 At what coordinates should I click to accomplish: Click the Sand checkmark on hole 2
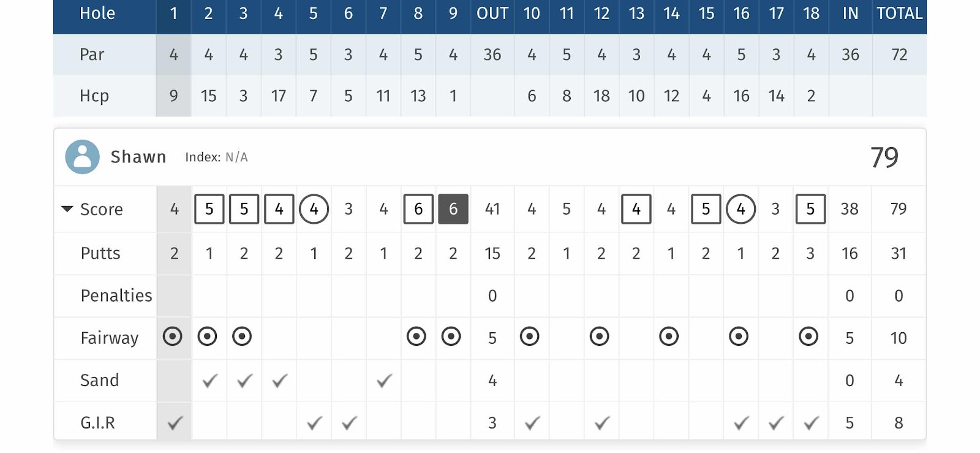(x=210, y=381)
